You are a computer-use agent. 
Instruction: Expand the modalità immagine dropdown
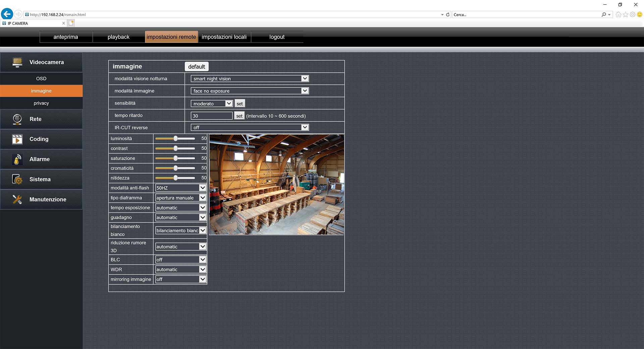tap(250, 91)
